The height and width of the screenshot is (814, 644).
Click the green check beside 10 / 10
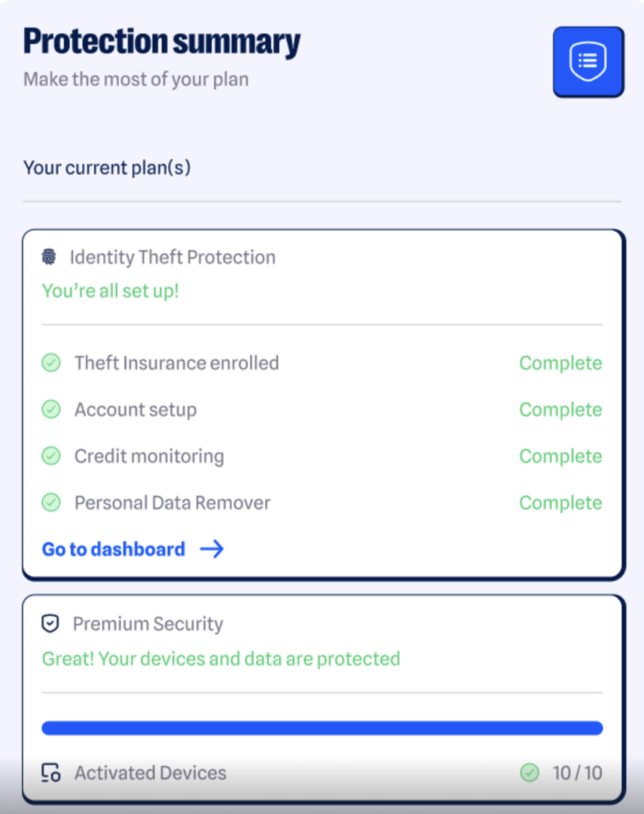coord(529,773)
